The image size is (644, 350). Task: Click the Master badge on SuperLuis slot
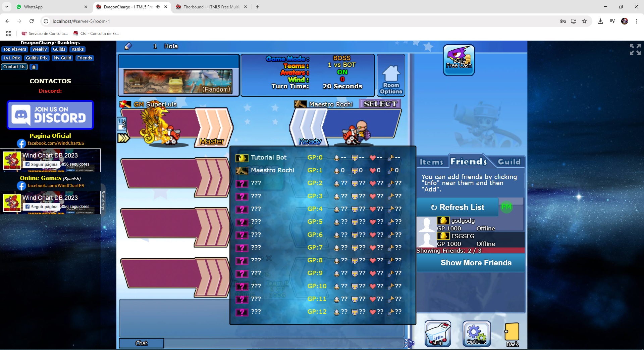[212, 141]
